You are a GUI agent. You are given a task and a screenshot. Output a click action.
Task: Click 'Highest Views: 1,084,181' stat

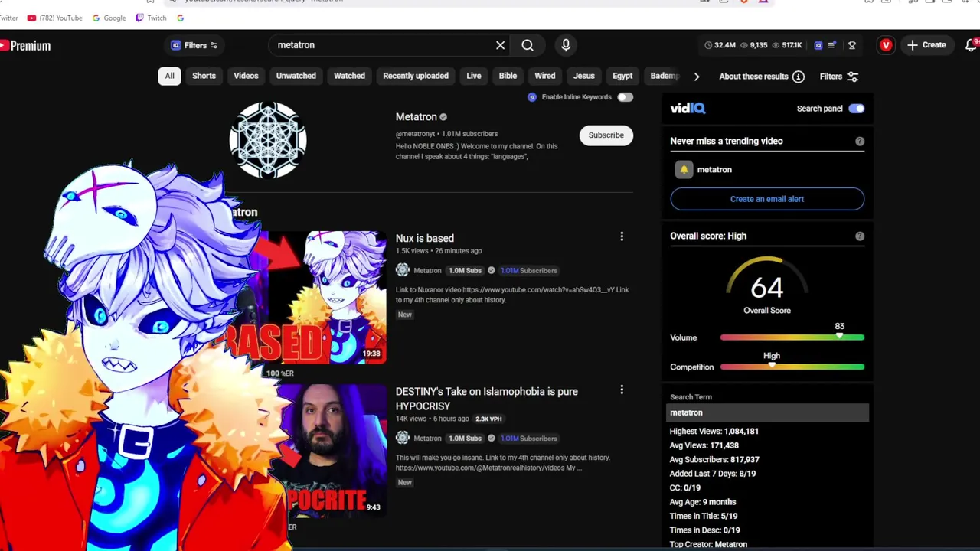coord(714,432)
